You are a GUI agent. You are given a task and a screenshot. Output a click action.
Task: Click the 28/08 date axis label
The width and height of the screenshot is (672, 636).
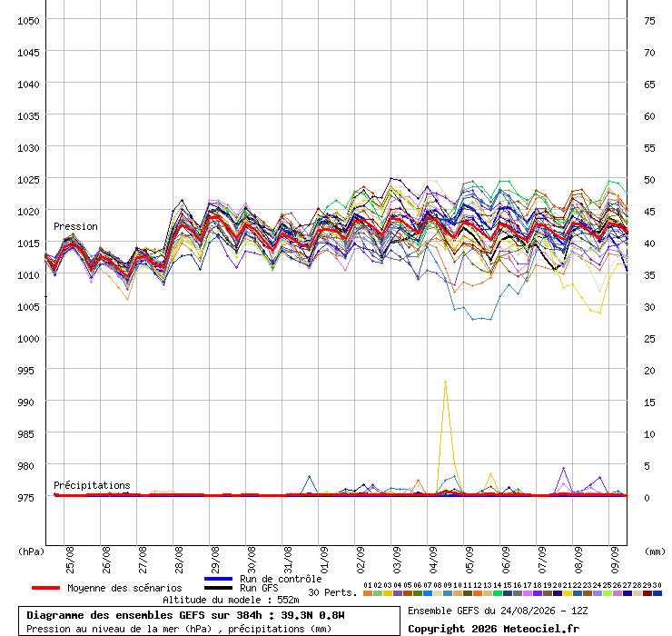coord(179,560)
